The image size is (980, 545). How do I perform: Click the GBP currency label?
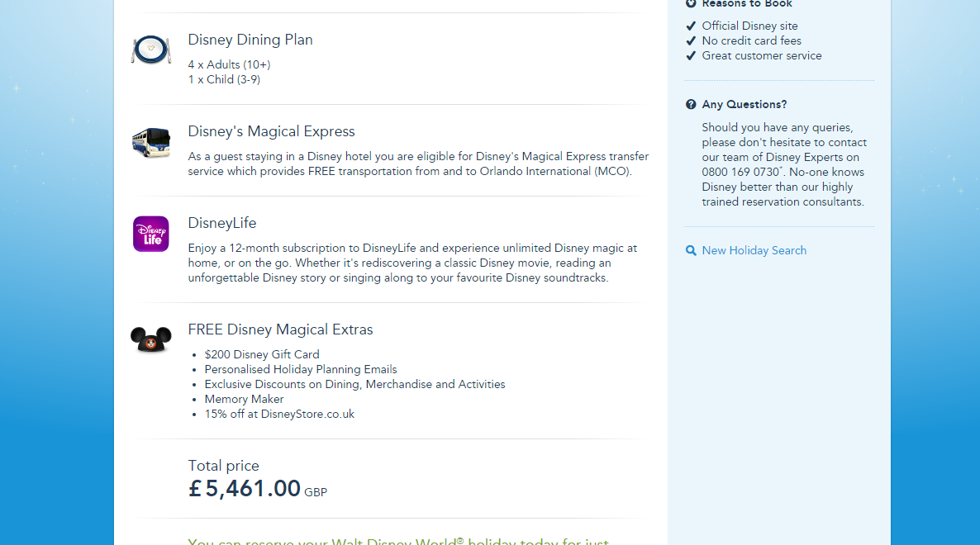point(316,492)
